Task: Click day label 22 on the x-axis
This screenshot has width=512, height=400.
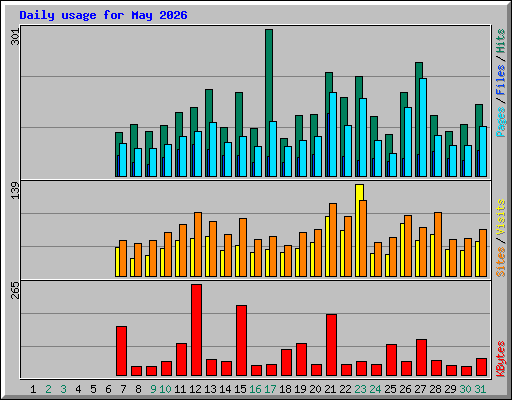Action: click(345, 389)
